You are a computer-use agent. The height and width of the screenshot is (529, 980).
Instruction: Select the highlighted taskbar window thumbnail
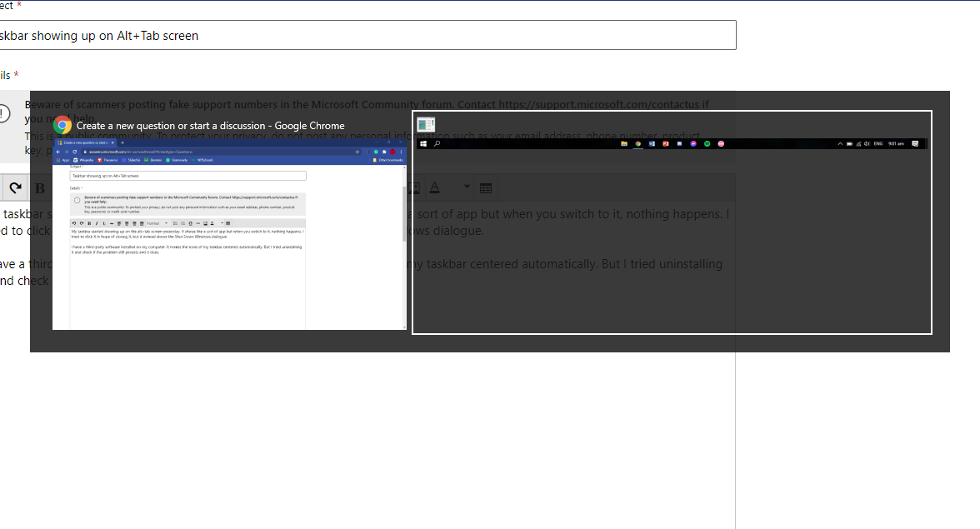(x=672, y=222)
